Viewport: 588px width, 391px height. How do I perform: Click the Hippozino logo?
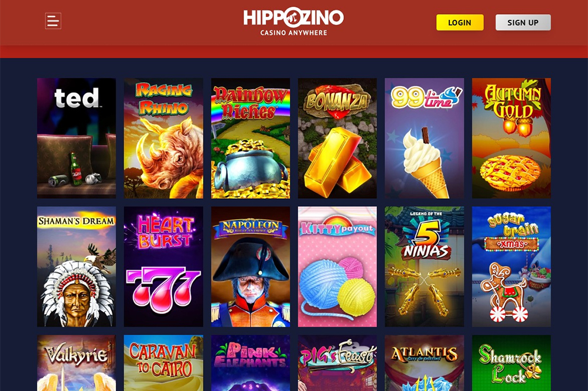pos(293,22)
